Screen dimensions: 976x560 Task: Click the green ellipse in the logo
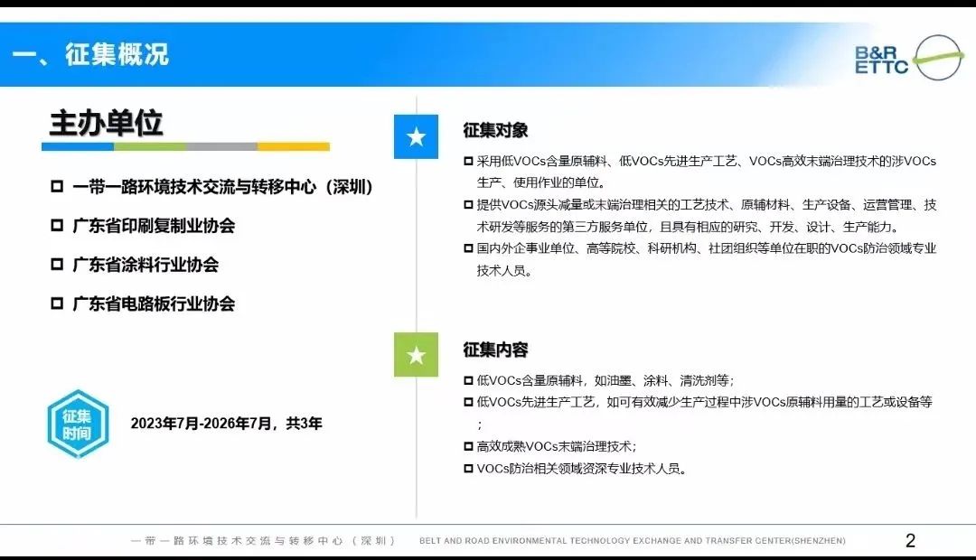point(939,58)
